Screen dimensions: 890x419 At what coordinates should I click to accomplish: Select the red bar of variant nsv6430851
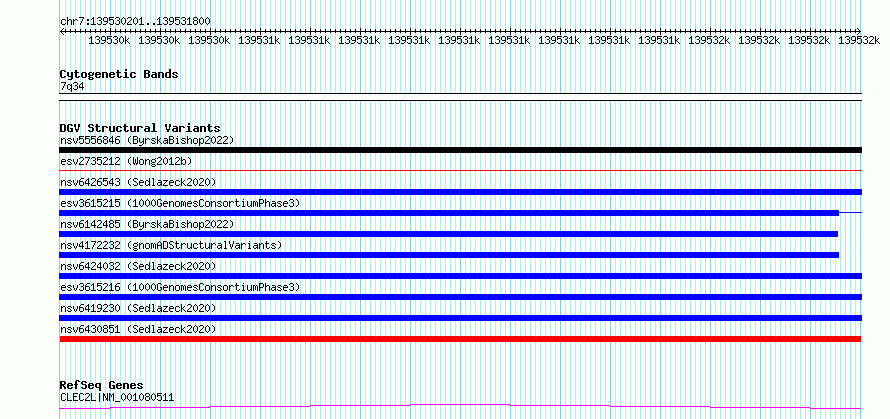460,339
